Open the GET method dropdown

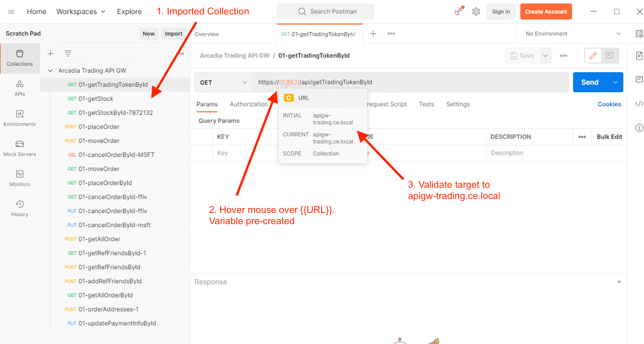click(223, 82)
